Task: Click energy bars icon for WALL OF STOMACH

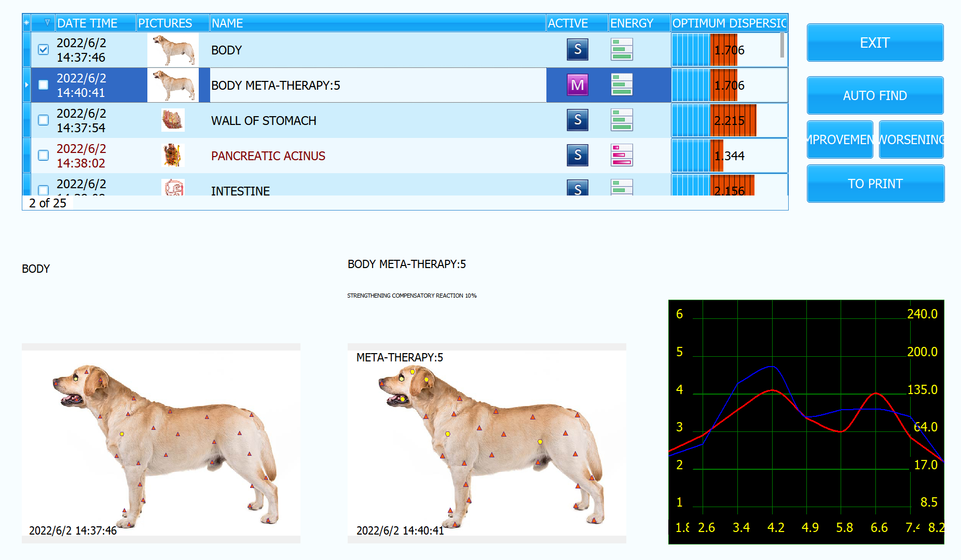Action: point(622,120)
